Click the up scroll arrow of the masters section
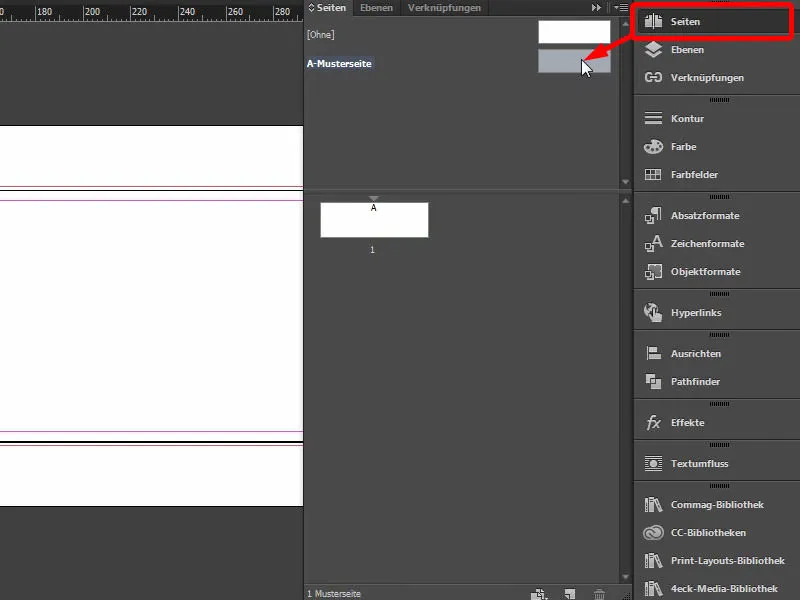 (x=626, y=24)
